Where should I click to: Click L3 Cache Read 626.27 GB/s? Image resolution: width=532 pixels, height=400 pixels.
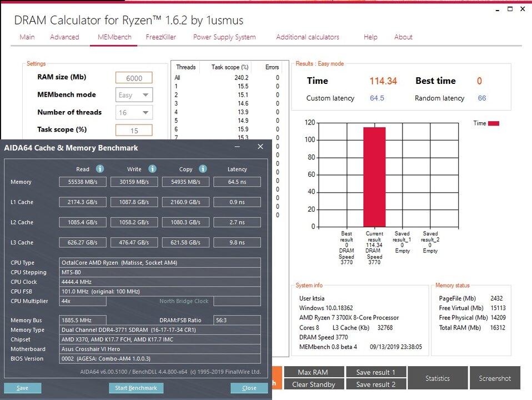click(x=82, y=242)
